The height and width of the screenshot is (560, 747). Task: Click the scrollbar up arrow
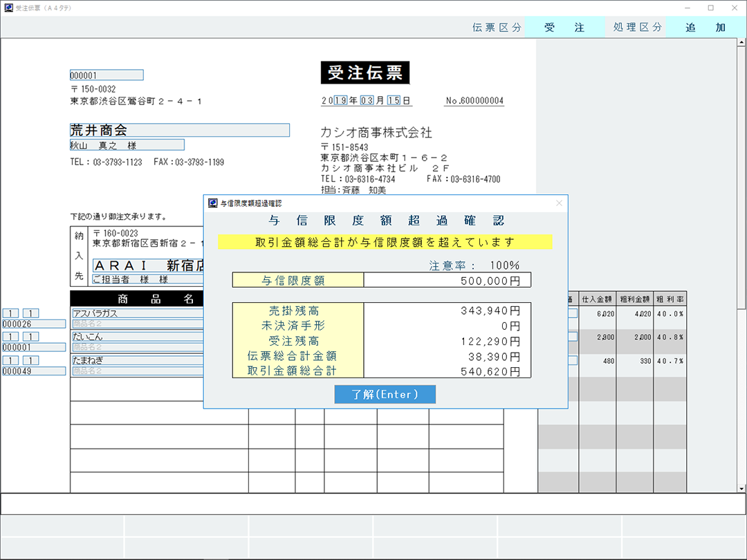[741, 42]
